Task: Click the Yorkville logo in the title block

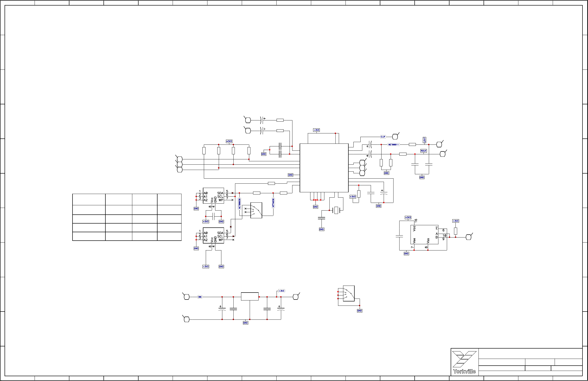Action: click(x=465, y=362)
